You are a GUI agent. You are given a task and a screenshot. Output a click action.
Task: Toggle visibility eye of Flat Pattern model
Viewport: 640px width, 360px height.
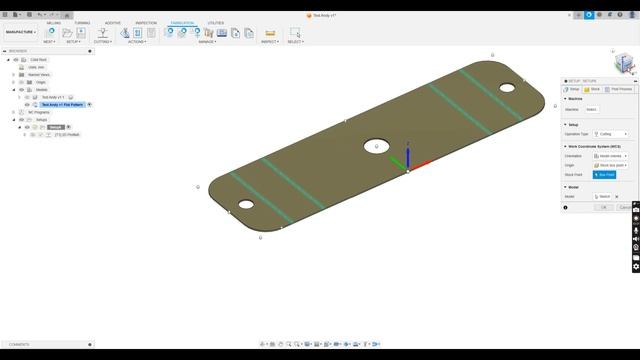(27, 105)
